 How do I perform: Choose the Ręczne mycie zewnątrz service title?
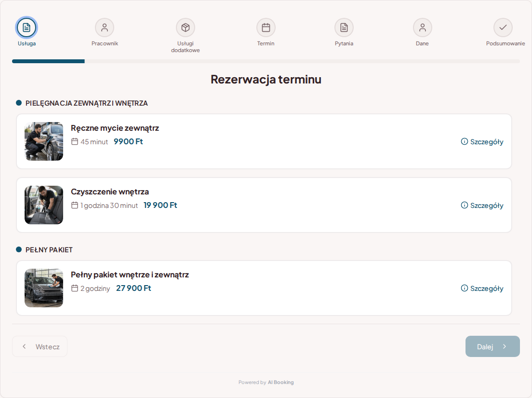click(x=115, y=128)
